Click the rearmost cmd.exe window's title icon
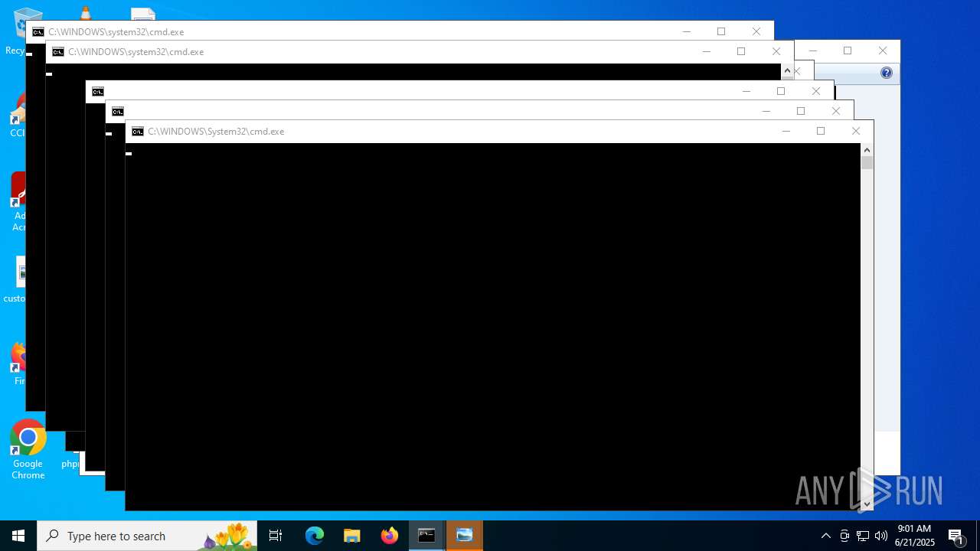 [38, 32]
